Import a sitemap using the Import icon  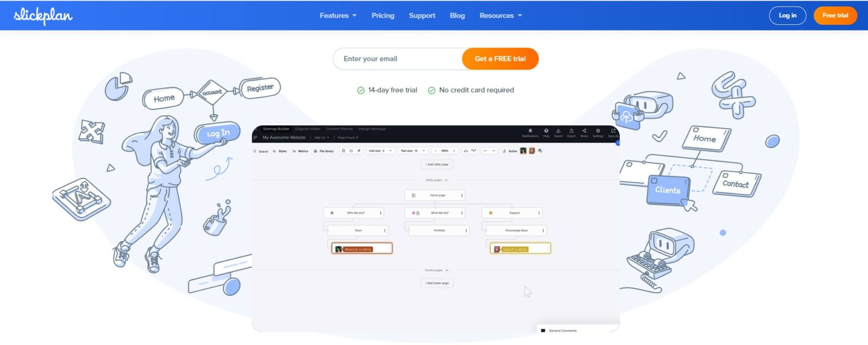click(558, 131)
